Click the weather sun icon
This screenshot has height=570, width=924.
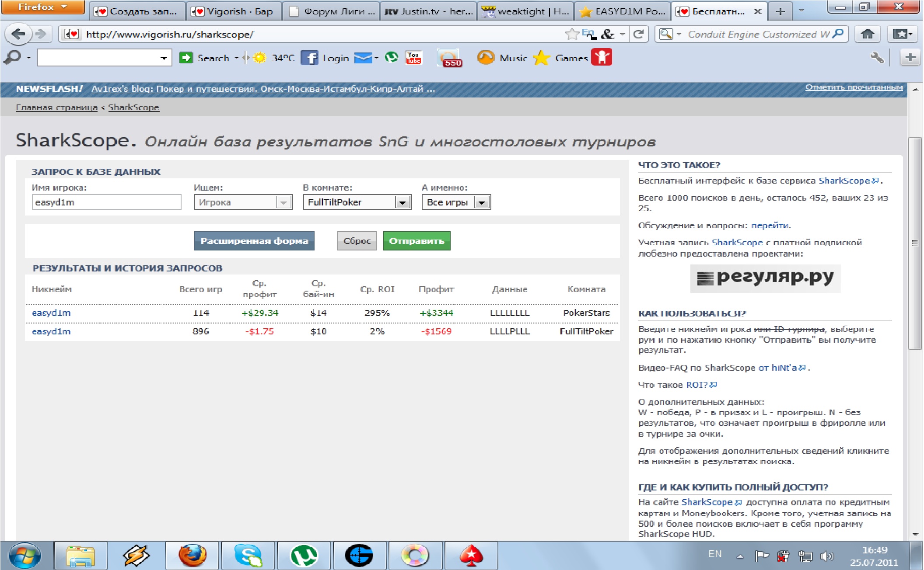pyautogui.click(x=259, y=58)
